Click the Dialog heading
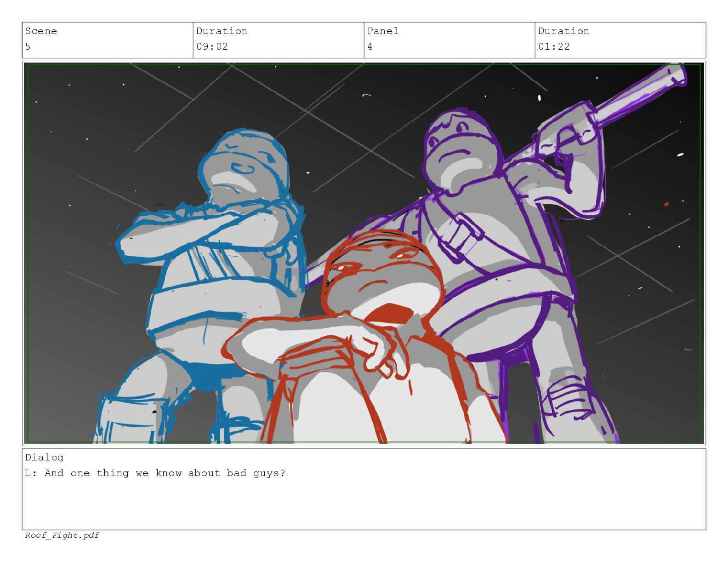 [44, 457]
